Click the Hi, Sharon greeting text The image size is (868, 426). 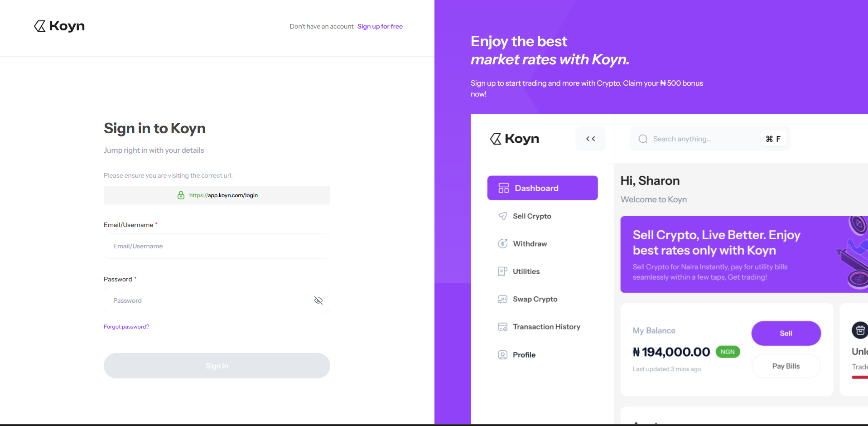click(x=650, y=181)
